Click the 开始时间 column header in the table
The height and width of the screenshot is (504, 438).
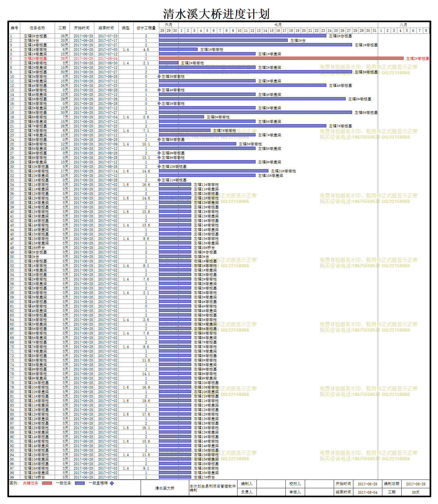[x=82, y=28]
